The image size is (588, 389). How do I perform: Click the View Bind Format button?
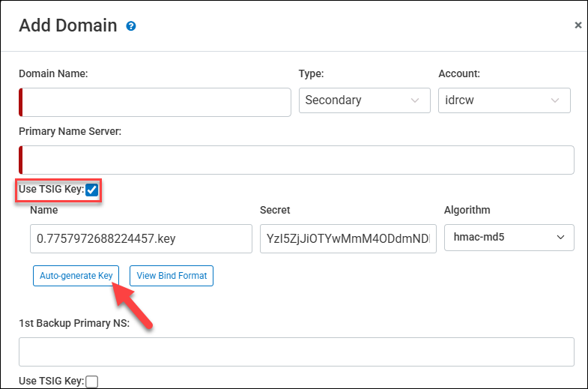point(172,276)
